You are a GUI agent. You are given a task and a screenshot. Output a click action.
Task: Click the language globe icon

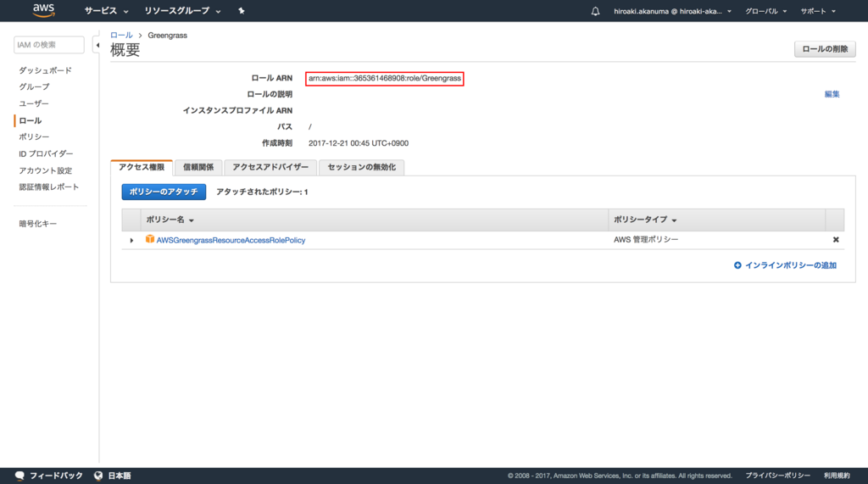pyautogui.click(x=98, y=476)
